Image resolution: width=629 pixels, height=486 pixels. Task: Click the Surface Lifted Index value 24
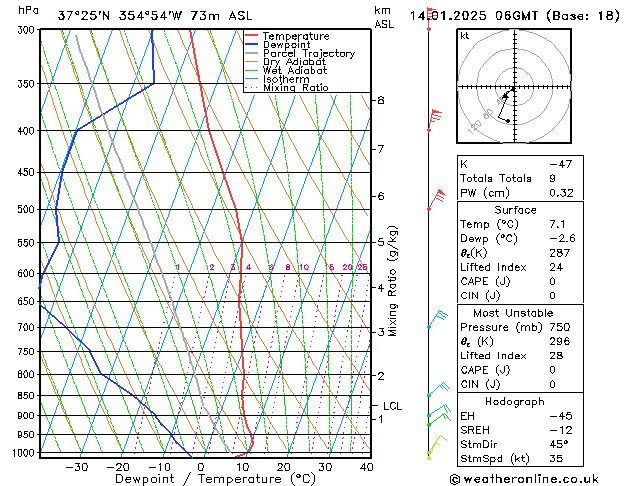click(556, 267)
